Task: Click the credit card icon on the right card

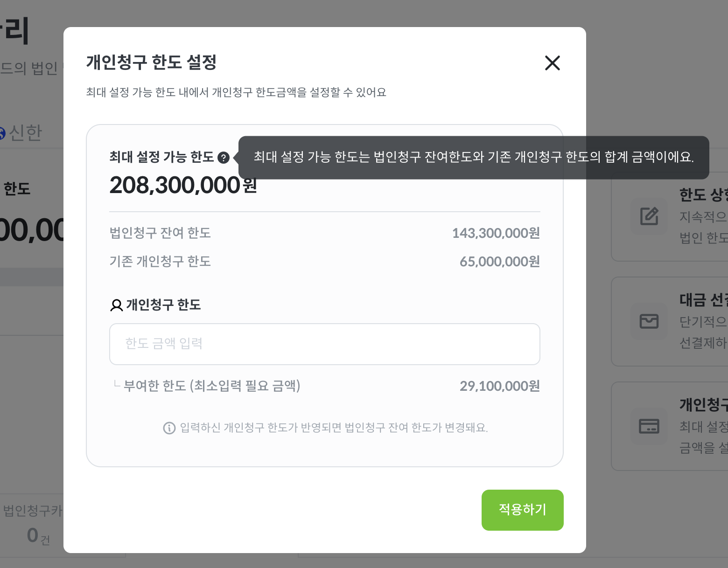Action: tap(649, 426)
